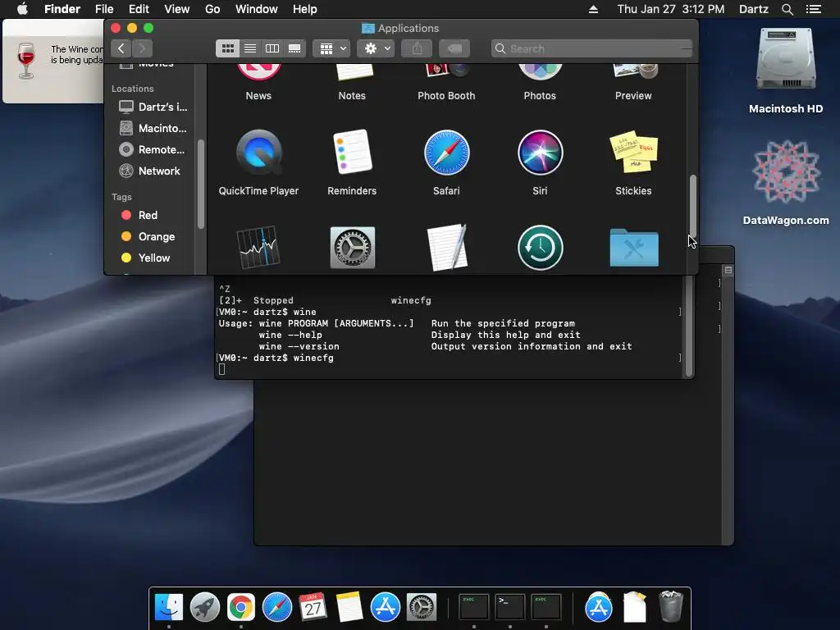Select the Preview app label
The width and height of the screenshot is (840, 630).
(634, 96)
